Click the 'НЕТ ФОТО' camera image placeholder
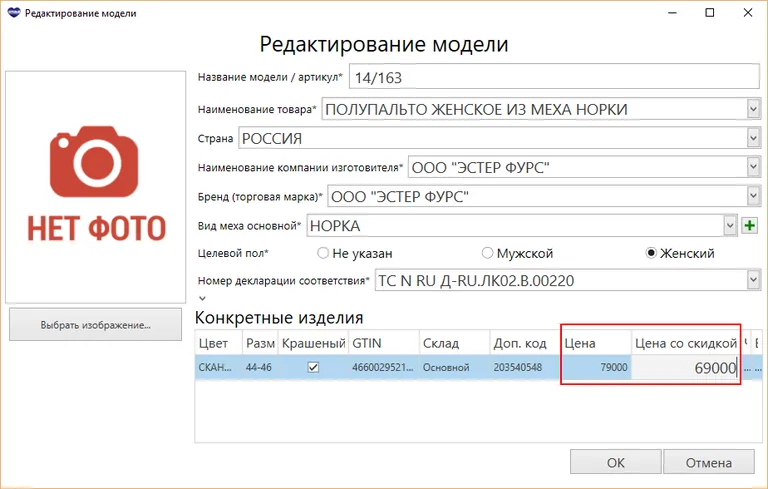This screenshot has height=489, width=768. 96,186
